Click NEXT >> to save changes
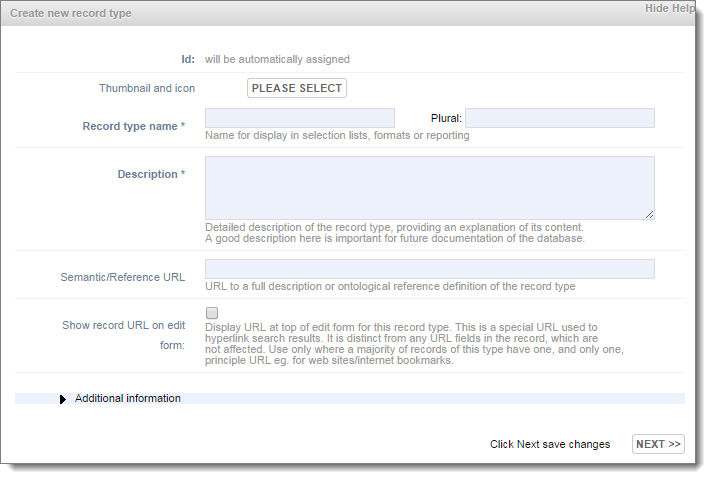 pyautogui.click(x=658, y=444)
